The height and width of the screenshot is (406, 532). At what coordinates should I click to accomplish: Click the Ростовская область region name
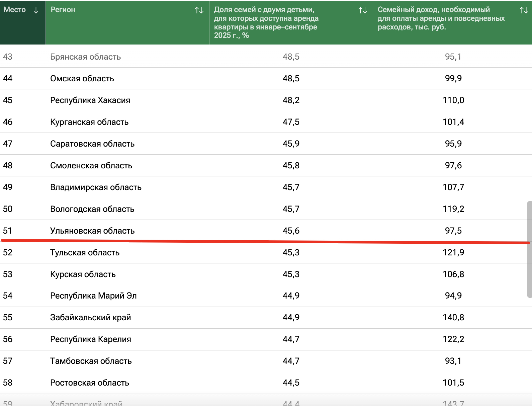89,383
